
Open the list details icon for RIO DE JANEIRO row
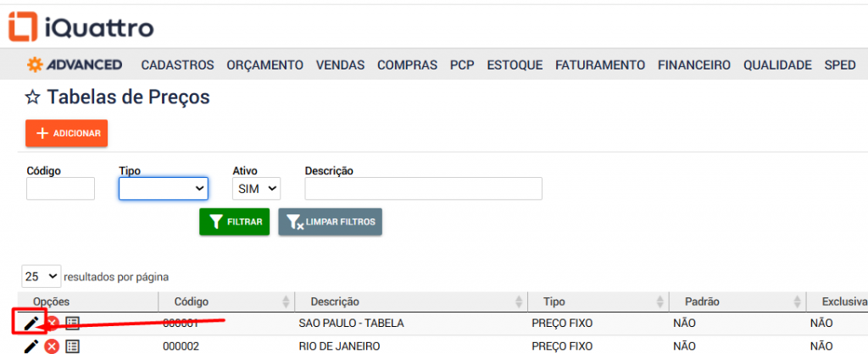coord(72,346)
